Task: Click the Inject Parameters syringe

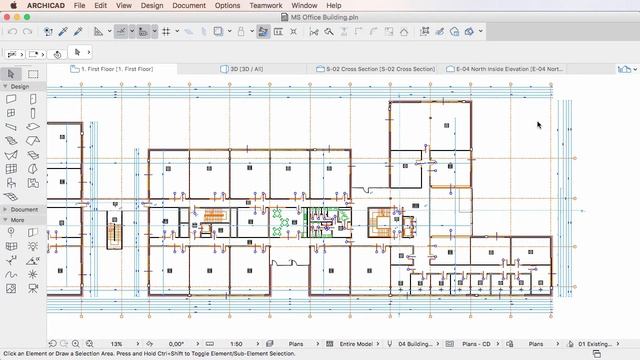Action: pos(78,31)
